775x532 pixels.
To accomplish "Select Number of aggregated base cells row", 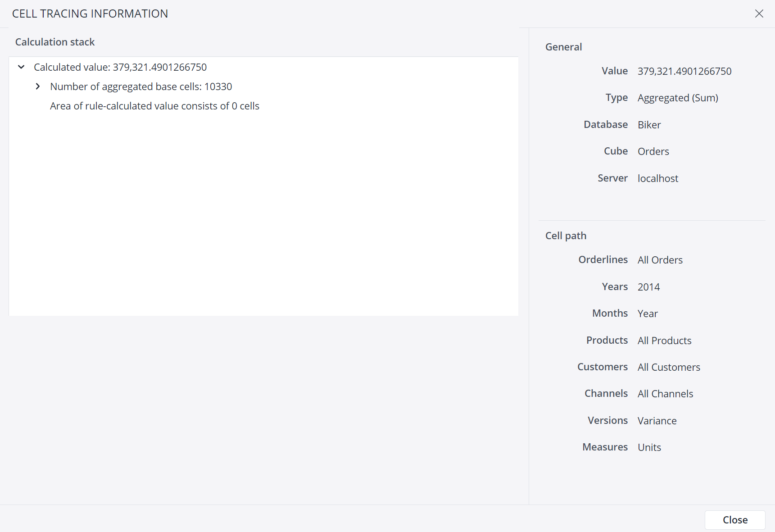I will pos(141,86).
